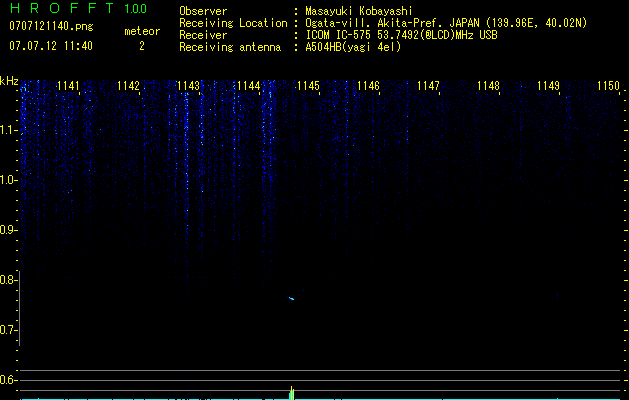Click the gray vertical range bar on the left axis

click(20, 309)
